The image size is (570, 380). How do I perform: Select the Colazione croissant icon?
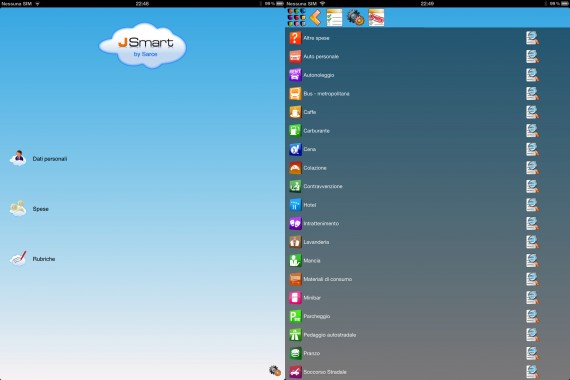295,168
